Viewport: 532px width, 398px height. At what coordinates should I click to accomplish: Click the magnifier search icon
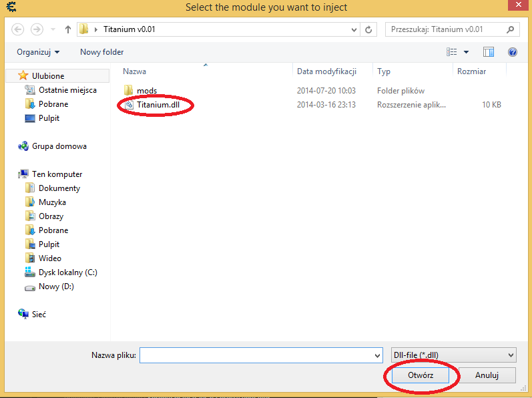point(510,29)
